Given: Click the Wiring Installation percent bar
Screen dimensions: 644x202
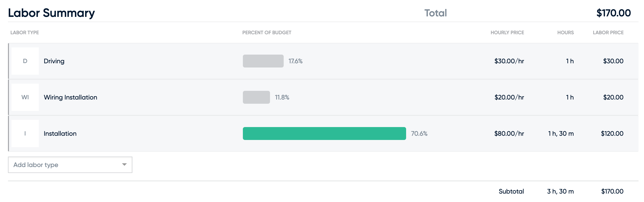Looking at the screenshot, I should pos(256,97).
